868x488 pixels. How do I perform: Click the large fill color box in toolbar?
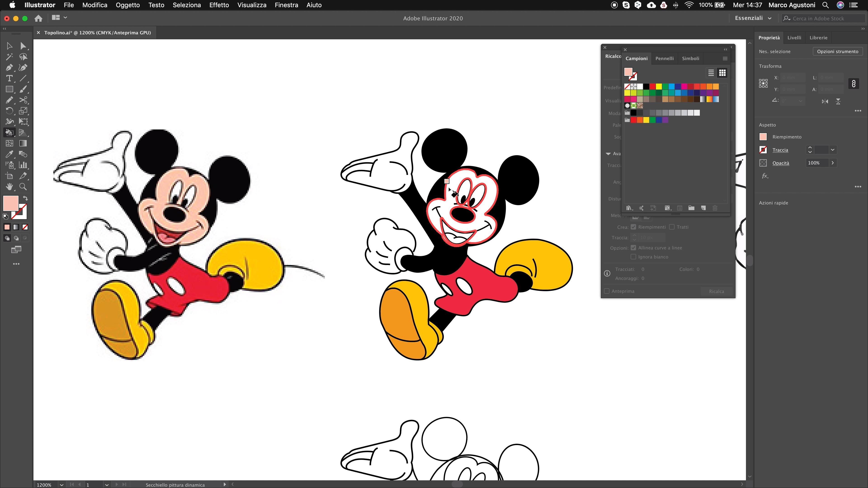click(11, 203)
